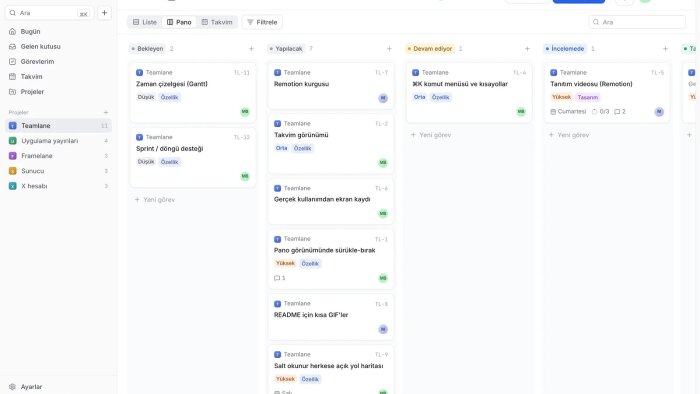Click assignee avatar on Sprint / döngü card
700x394 pixels.
(245, 177)
